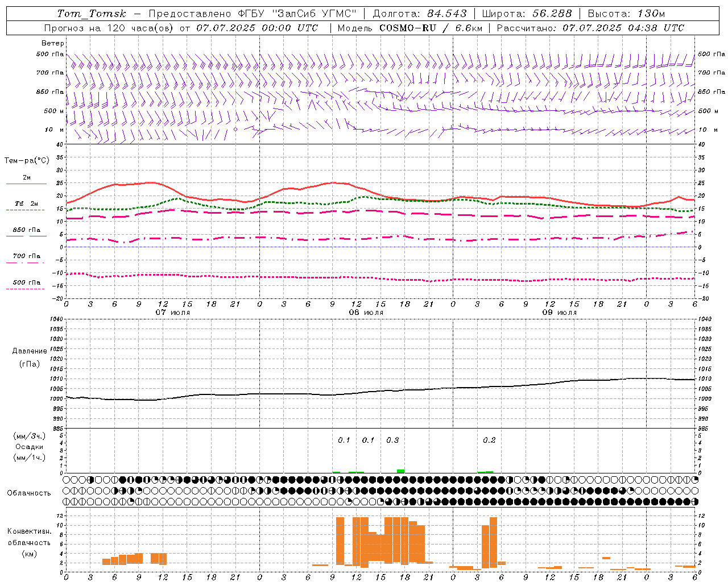
Task: Click the Облачность cloudiness row label
Action: click(x=29, y=493)
